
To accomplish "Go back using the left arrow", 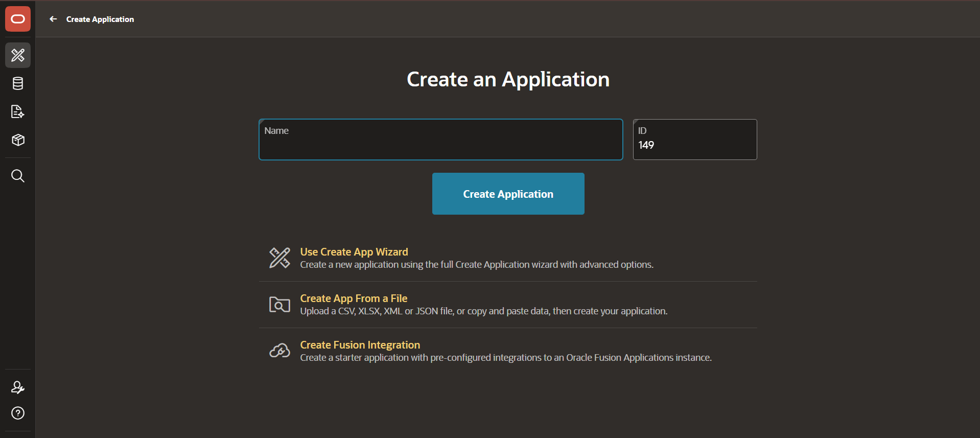I will (53, 19).
